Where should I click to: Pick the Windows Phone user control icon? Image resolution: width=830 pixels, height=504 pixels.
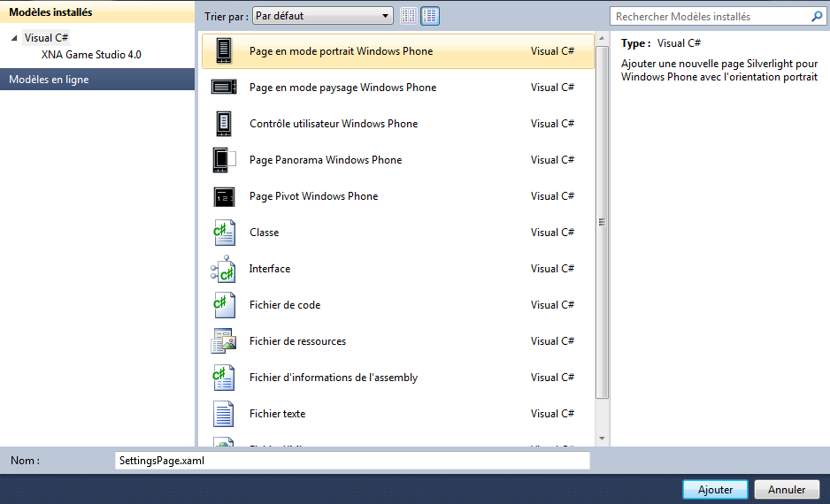224,124
